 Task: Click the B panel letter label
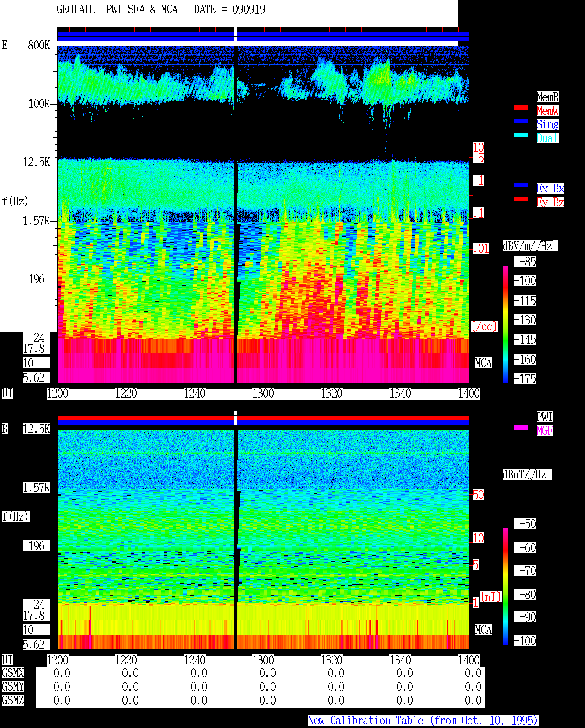5,429
